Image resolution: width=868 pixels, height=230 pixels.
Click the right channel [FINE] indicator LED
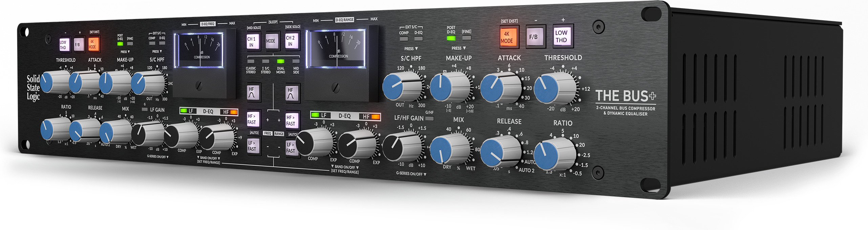pos(467,37)
